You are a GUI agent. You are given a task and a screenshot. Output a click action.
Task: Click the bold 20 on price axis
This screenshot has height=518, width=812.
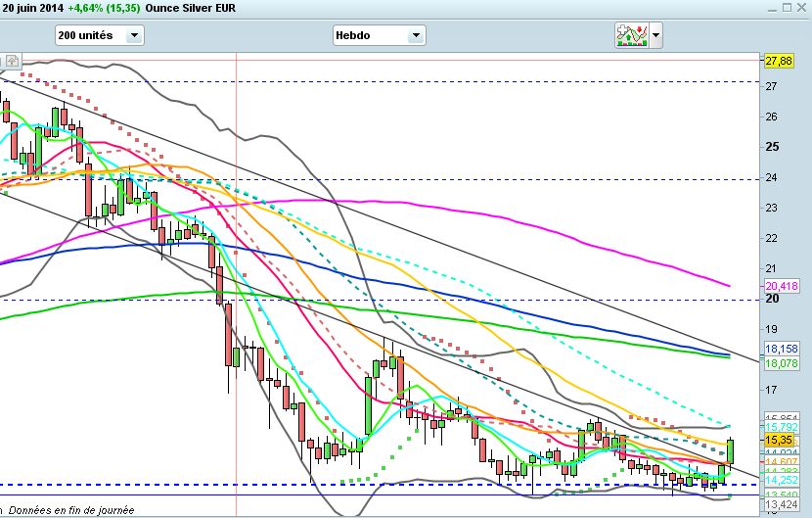[772, 299]
